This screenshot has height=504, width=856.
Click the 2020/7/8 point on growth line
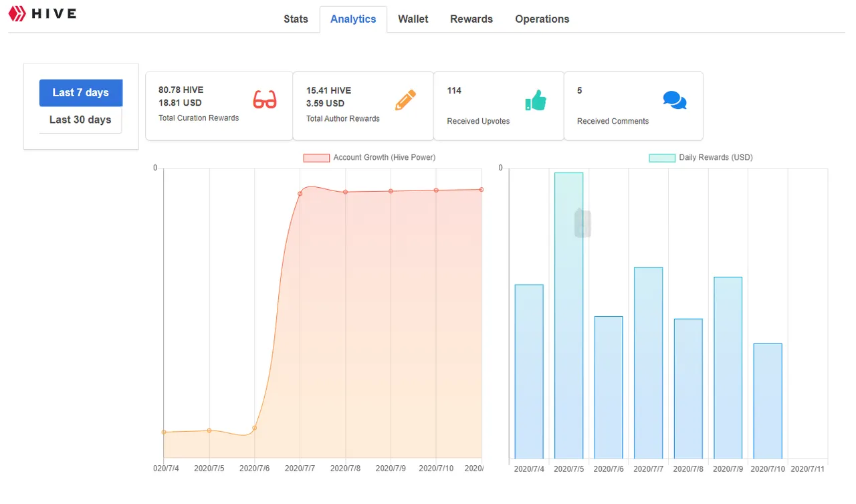[x=345, y=192]
